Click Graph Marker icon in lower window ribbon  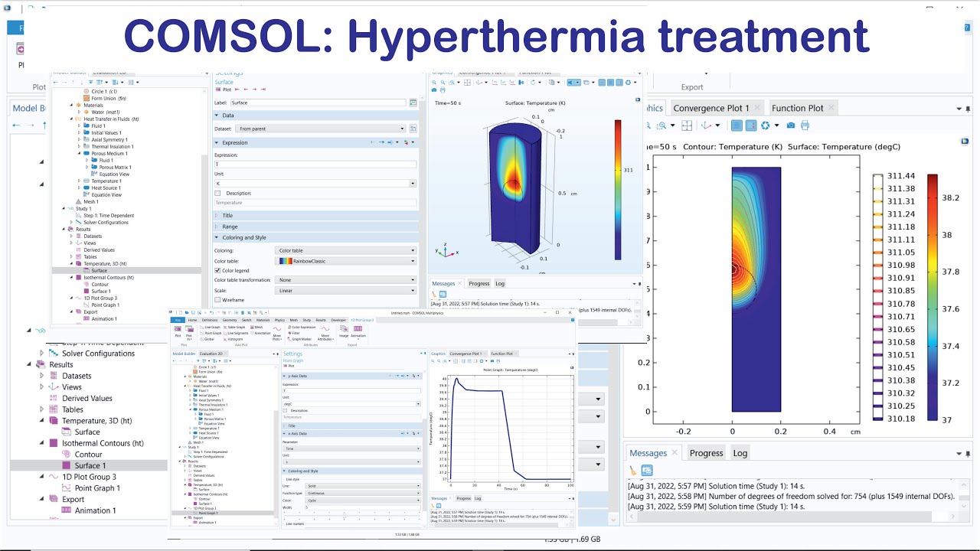point(289,339)
